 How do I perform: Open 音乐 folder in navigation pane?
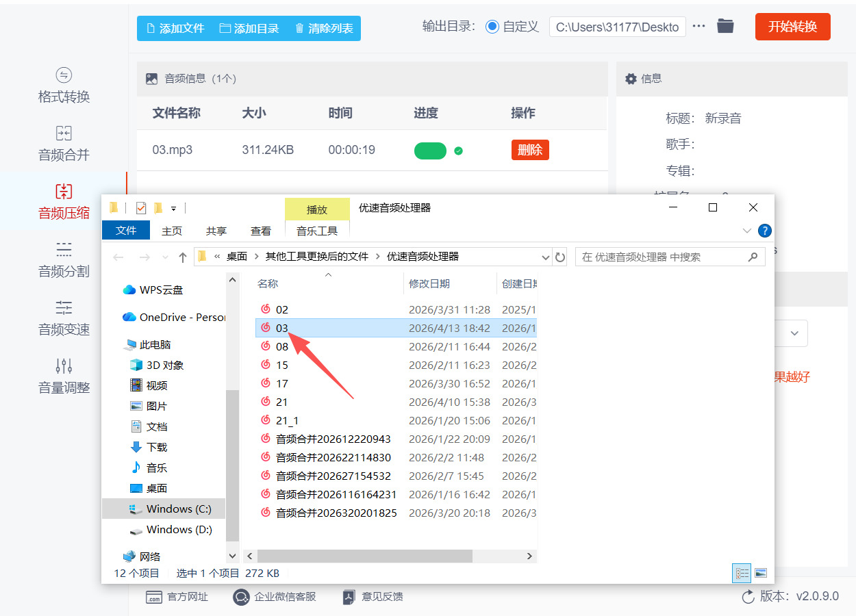coord(149,467)
